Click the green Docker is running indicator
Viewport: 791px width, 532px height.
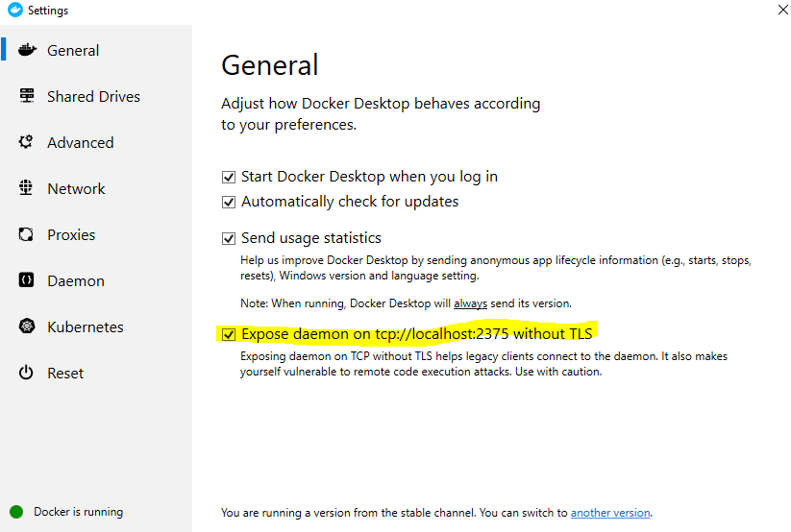point(16,512)
